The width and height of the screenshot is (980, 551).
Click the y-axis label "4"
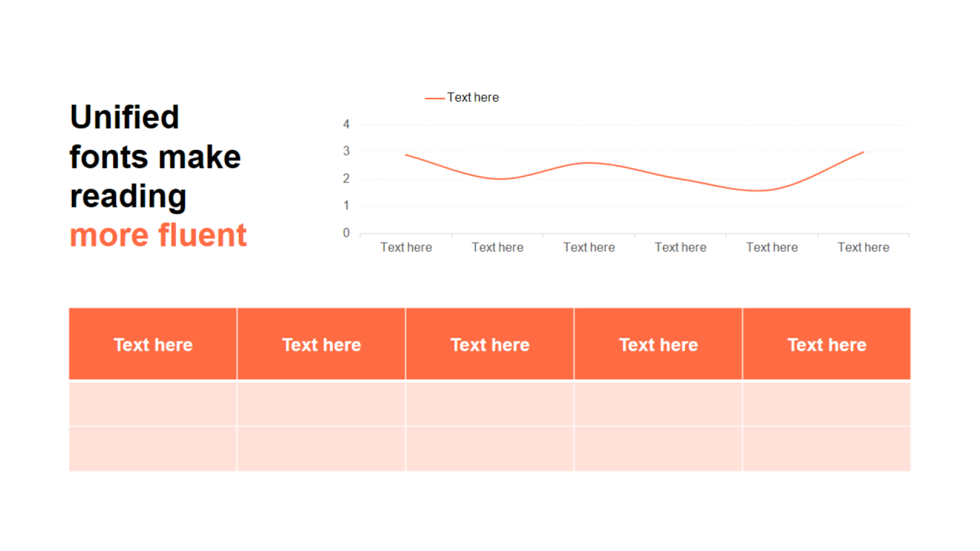pos(346,124)
